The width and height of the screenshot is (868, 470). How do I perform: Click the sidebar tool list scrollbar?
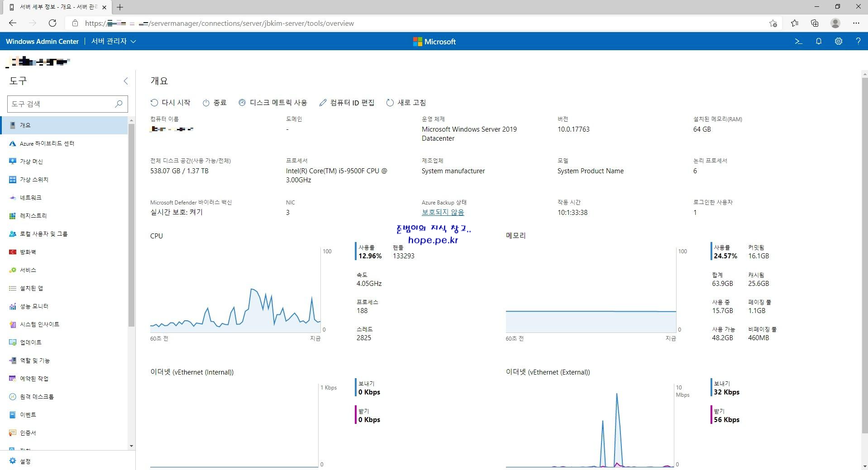[131, 225]
